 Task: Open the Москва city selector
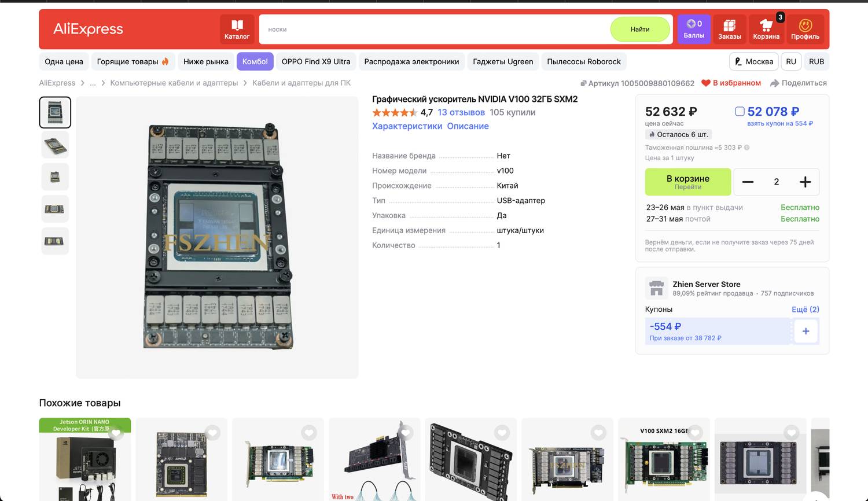click(x=753, y=61)
